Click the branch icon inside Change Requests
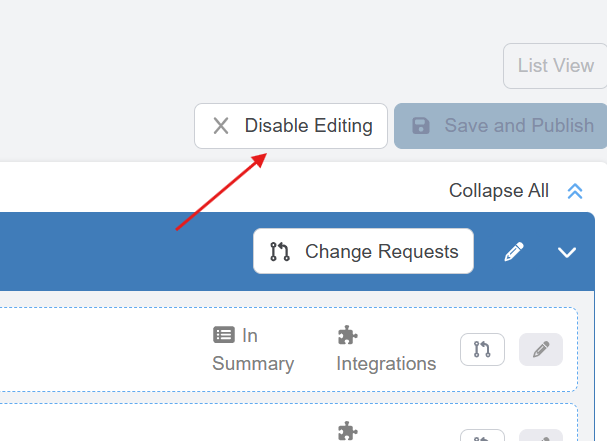The width and height of the screenshot is (607, 441). coord(280,252)
